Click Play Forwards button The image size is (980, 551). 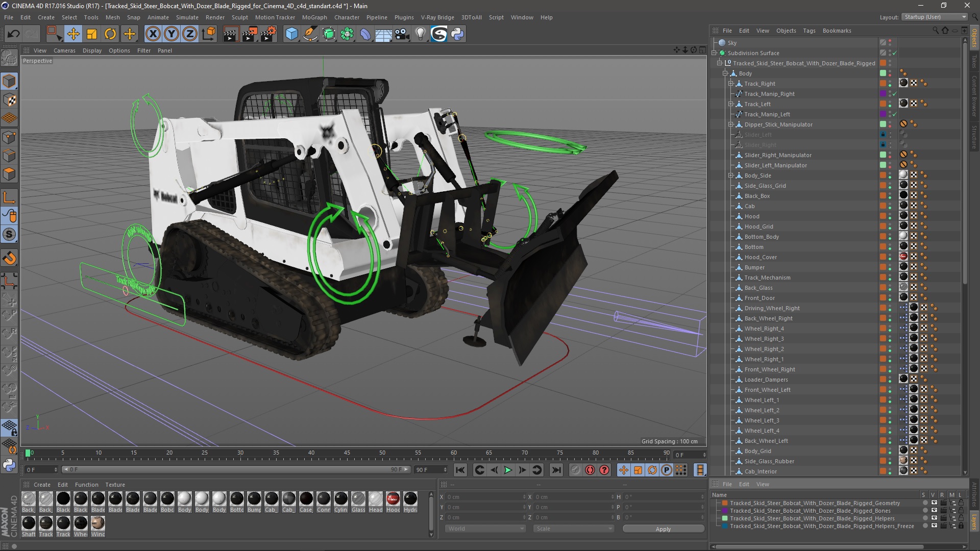508,470
